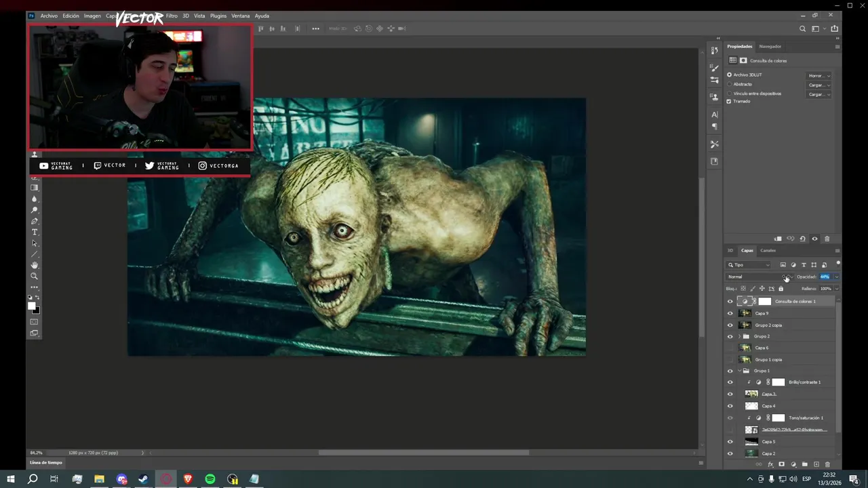Click the search icon in options bar
The image size is (868, 488).
coord(803,28)
